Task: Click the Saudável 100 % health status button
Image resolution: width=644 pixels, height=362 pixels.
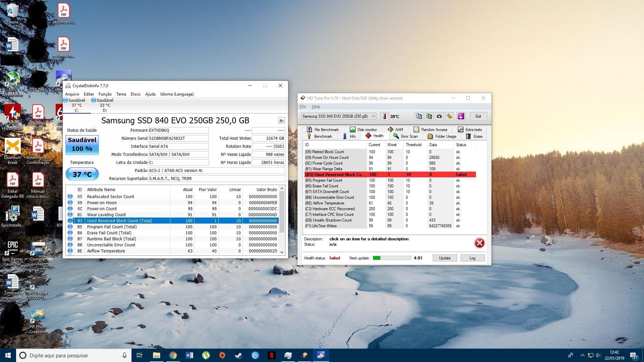Action: [x=82, y=145]
